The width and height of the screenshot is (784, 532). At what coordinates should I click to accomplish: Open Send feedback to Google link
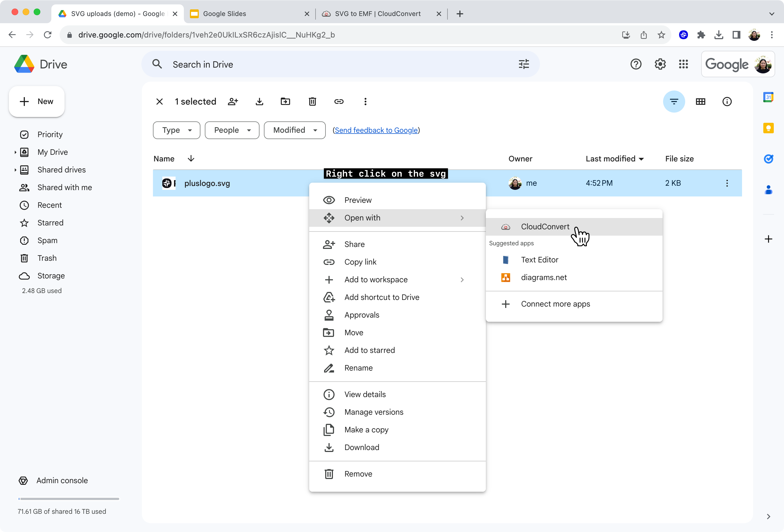point(376,130)
